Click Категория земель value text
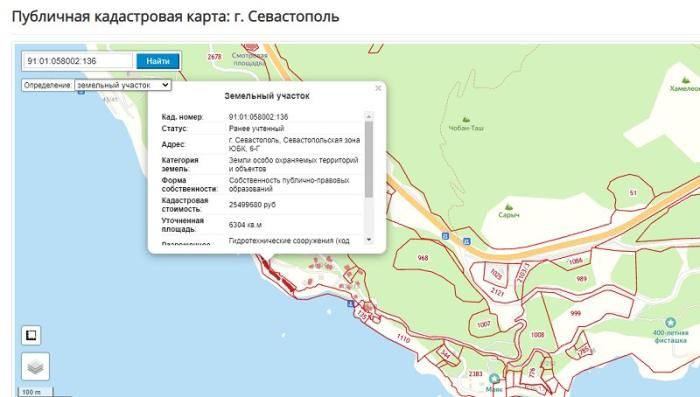The image size is (700, 397). (294, 164)
